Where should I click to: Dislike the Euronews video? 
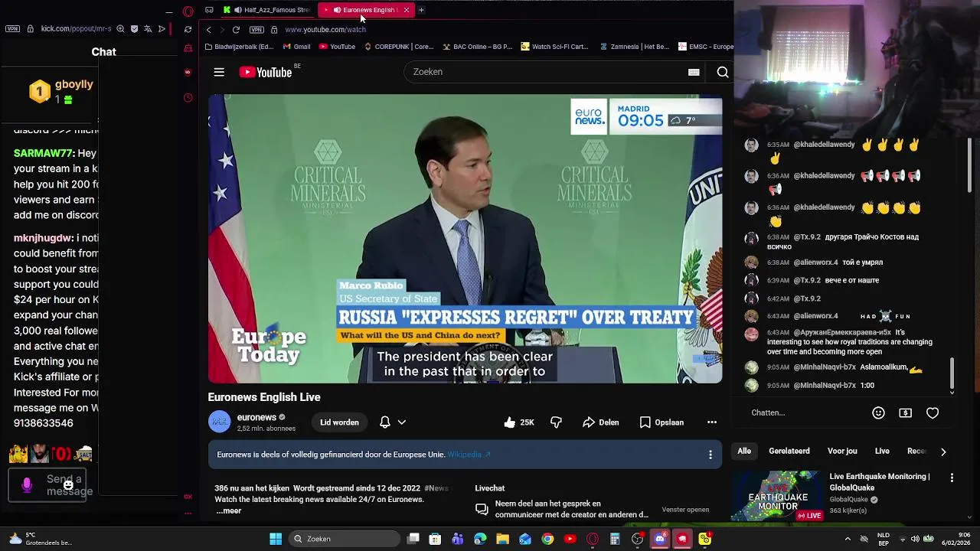556,422
